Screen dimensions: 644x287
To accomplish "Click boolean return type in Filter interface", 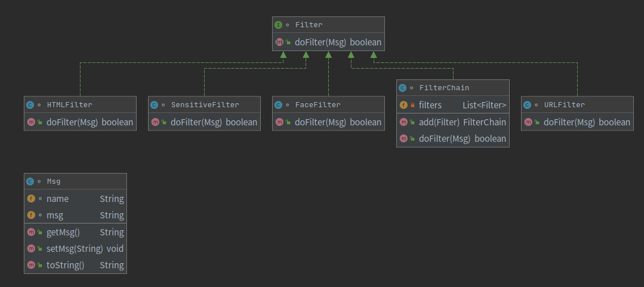I will (x=366, y=43).
